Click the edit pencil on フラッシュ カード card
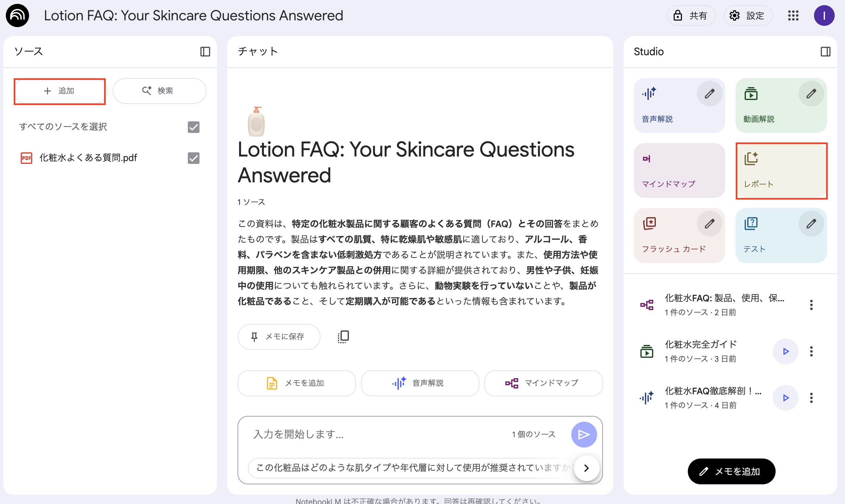Screen dimensions: 845x504 click(x=709, y=224)
